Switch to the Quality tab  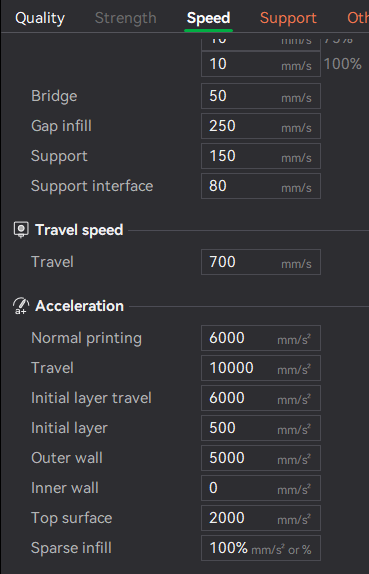[40, 18]
